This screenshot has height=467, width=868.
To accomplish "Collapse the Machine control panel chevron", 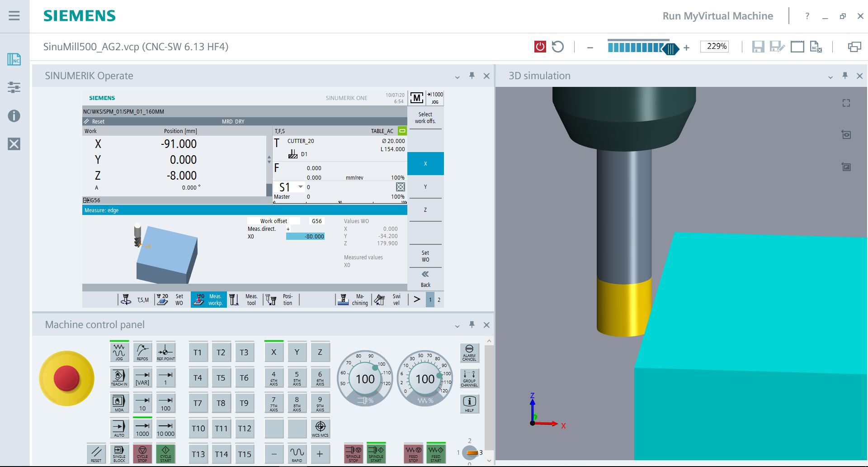I will point(458,325).
